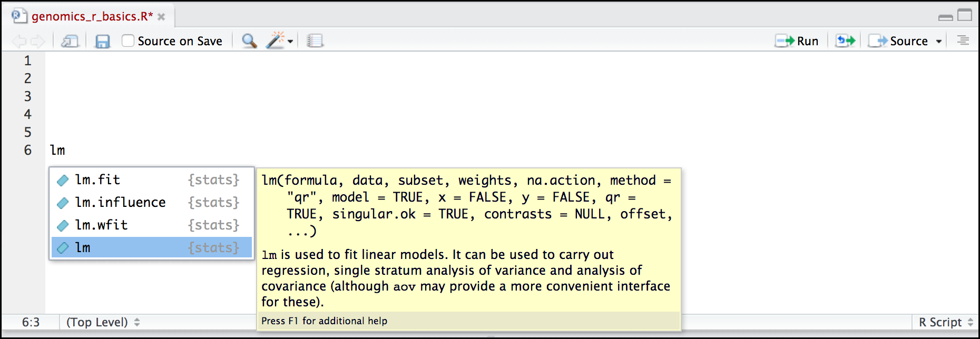This screenshot has height=339, width=980.
Task: Open Find and Replace
Action: pos(248,40)
